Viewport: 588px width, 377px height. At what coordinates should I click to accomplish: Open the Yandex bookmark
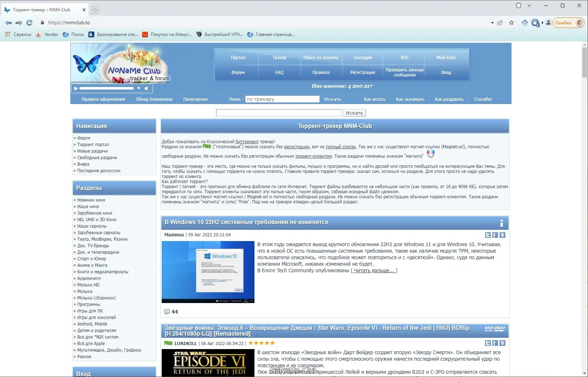click(x=47, y=34)
